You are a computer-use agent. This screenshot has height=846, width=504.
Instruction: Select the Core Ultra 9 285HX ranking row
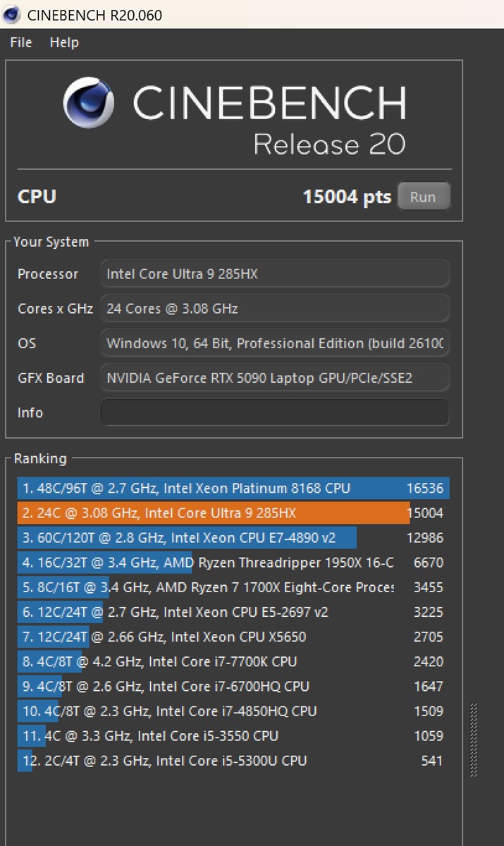click(x=233, y=513)
